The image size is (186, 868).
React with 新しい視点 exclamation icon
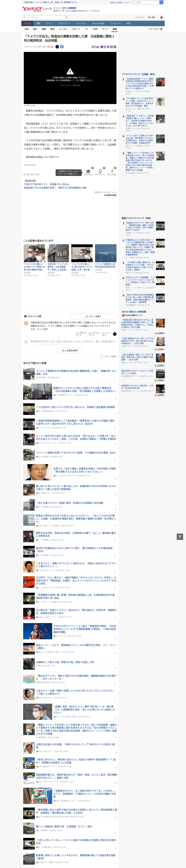112,171
